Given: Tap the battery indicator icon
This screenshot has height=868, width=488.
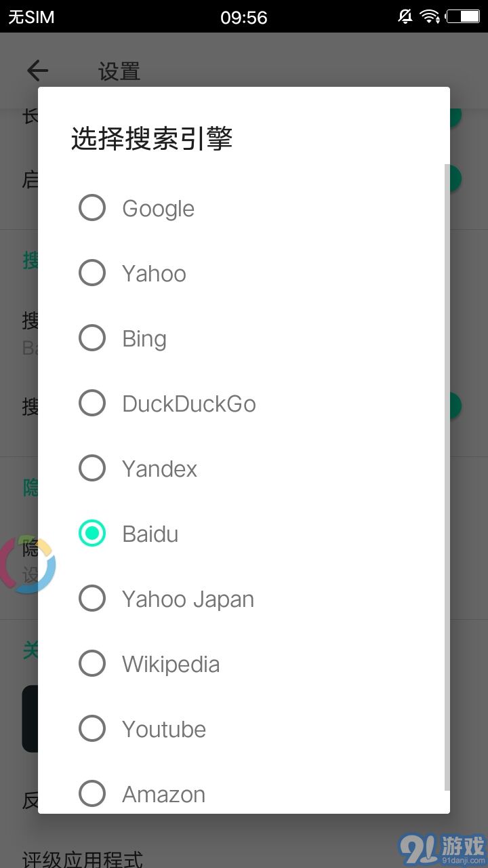Looking at the screenshot, I should (463, 16).
